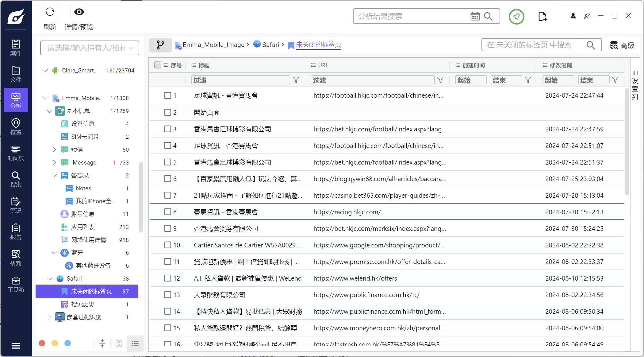Click the blue color tag dot
Screen dimensions: 644x357
point(68,343)
